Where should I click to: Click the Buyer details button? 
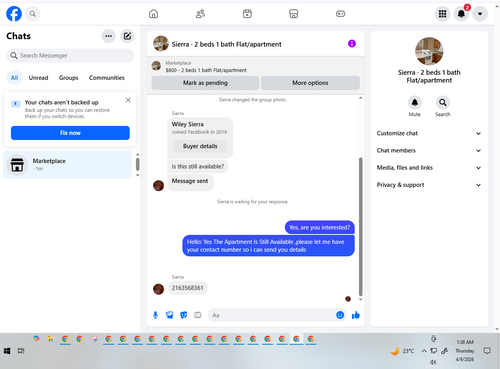click(200, 146)
